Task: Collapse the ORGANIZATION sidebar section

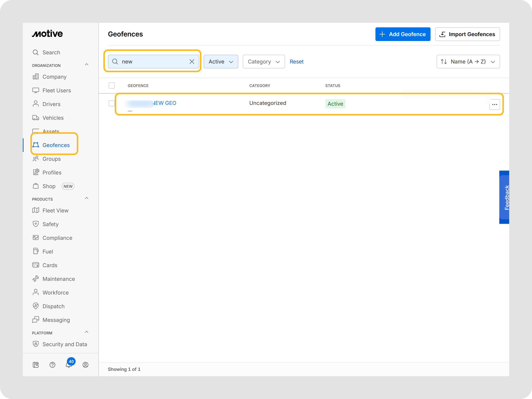Action: [87, 65]
